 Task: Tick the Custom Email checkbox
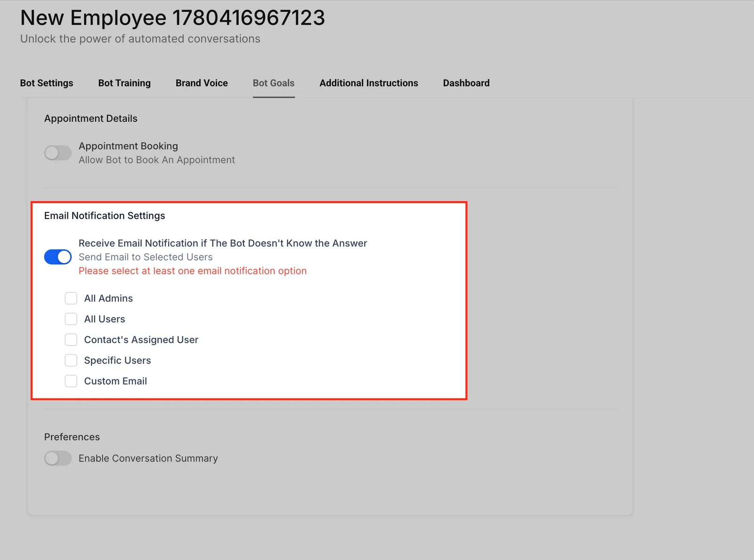coord(71,381)
